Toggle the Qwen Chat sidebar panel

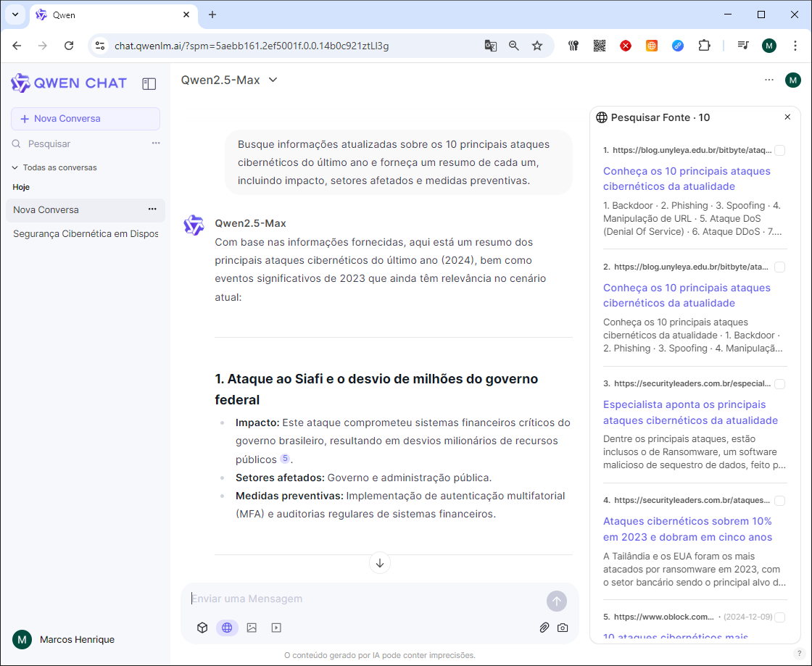point(149,84)
